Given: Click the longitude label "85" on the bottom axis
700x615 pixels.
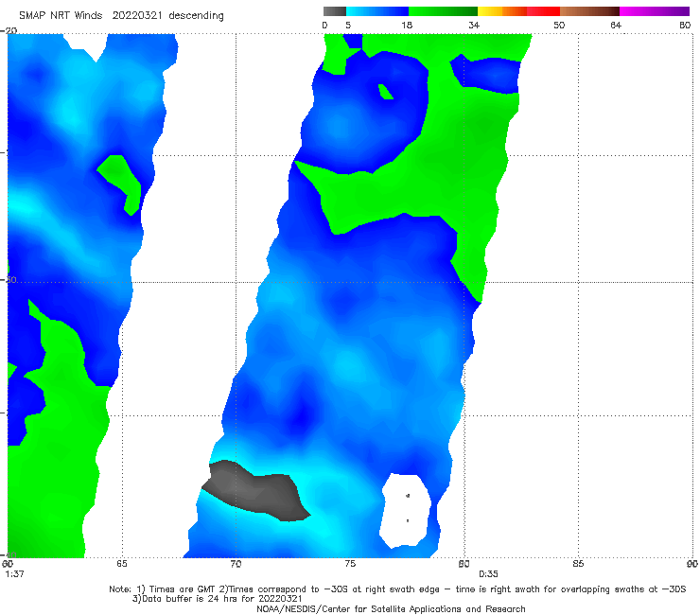Looking at the screenshot, I should point(578,564).
